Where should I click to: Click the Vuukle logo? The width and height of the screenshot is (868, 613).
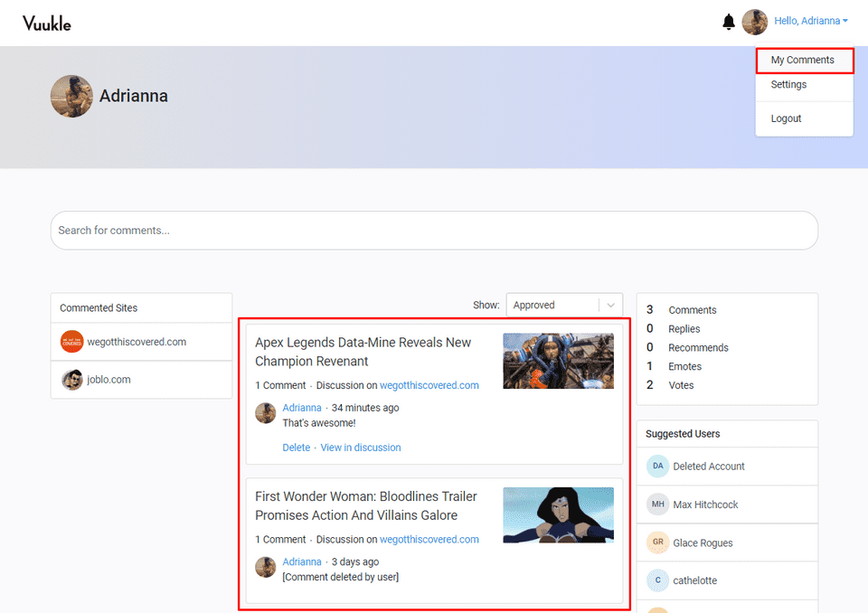[x=47, y=23]
